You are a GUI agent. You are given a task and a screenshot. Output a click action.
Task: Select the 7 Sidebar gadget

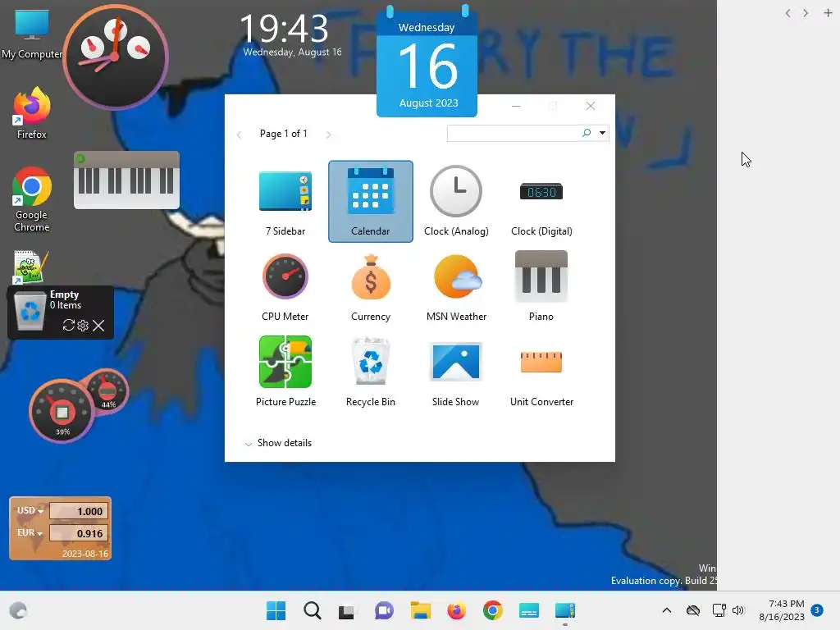point(285,202)
